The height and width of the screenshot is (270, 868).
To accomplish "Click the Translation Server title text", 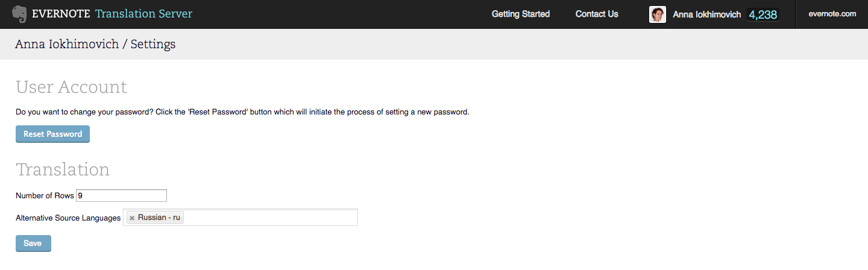I will click(144, 14).
